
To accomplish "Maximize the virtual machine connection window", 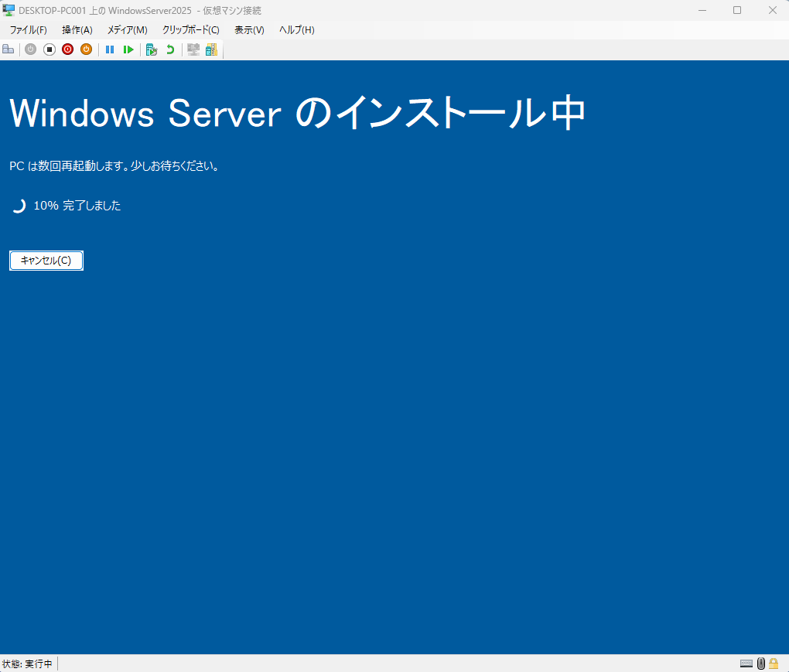I will coord(737,10).
